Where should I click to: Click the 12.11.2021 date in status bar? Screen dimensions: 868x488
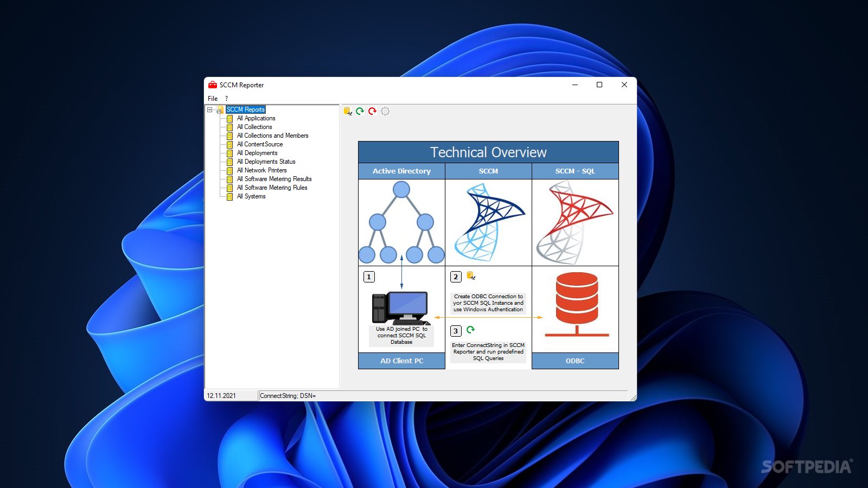(x=231, y=396)
